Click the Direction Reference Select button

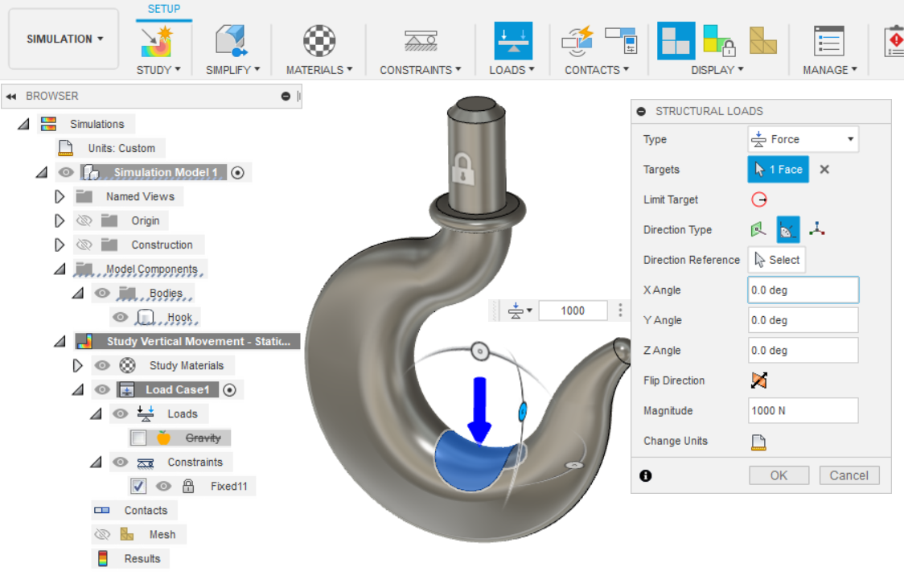coord(775,259)
